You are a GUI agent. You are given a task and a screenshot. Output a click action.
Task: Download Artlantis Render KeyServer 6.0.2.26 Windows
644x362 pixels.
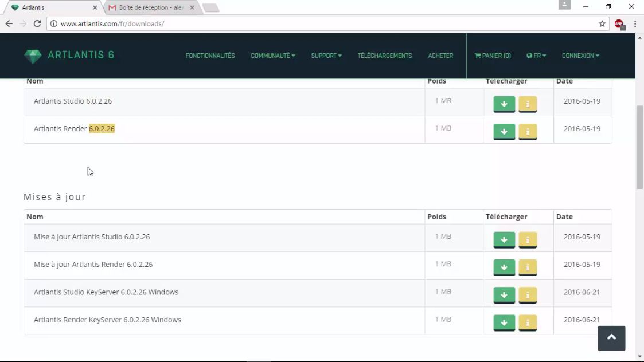pyautogui.click(x=504, y=322)
